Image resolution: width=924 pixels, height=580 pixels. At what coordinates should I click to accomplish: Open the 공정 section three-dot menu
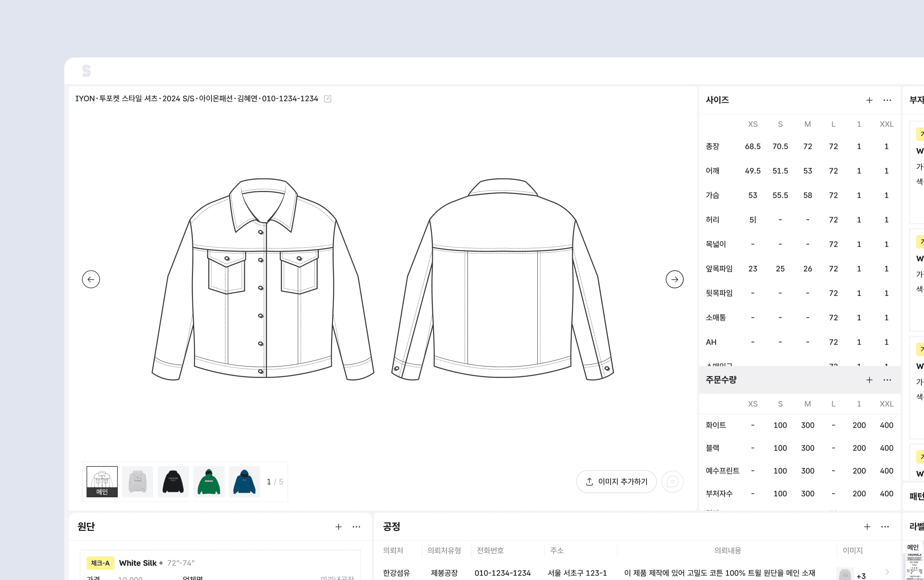(885, 527)
